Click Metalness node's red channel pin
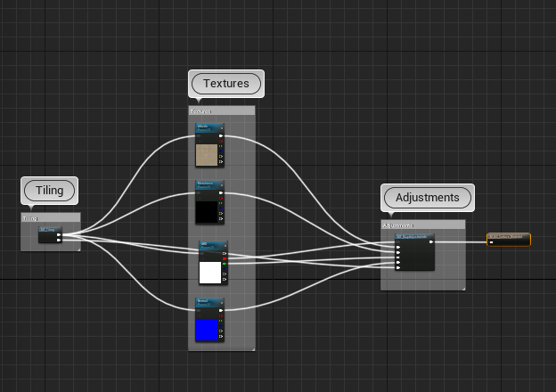Viewport: 556px width, 392px height. (221, 198)
